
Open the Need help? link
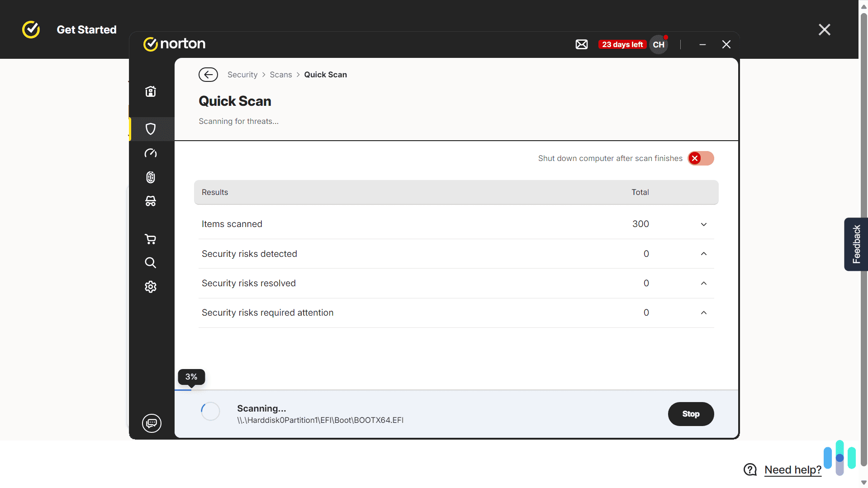point(793,470)
